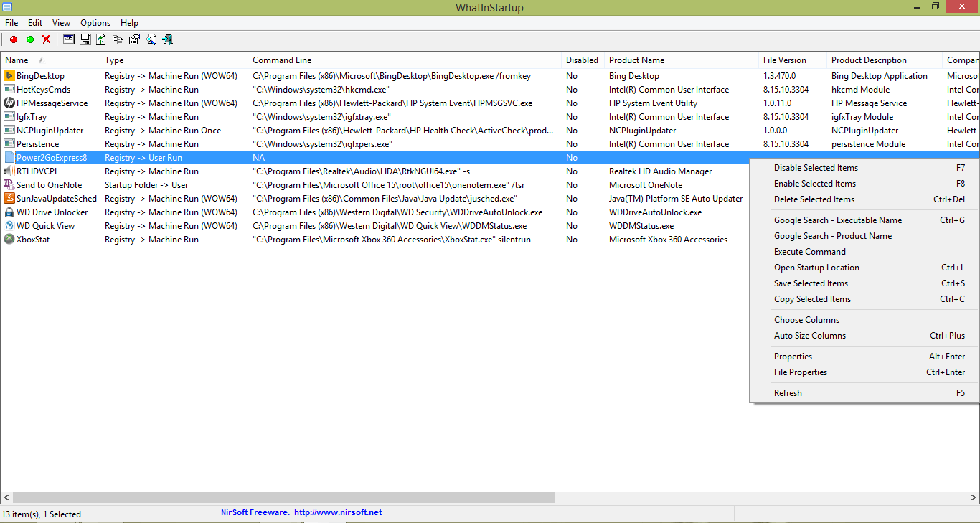The image size is (980, 523).
Task: Click the Send to OneNote row icon
Action: point(9,185)
